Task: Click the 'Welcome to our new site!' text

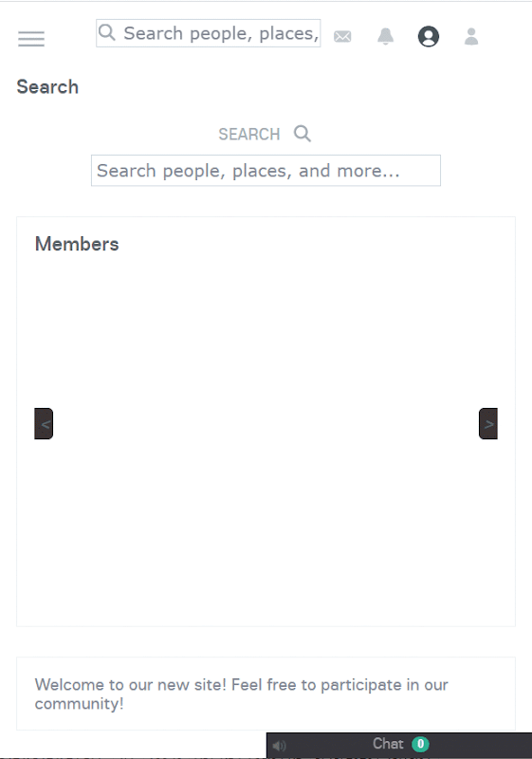Action: point(131,685)
